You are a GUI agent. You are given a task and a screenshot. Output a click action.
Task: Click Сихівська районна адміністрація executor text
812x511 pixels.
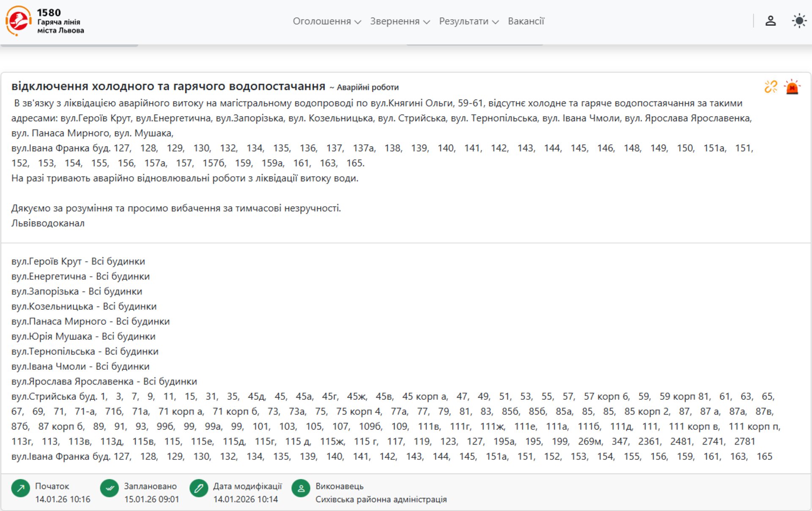click(x=381, y=499)
